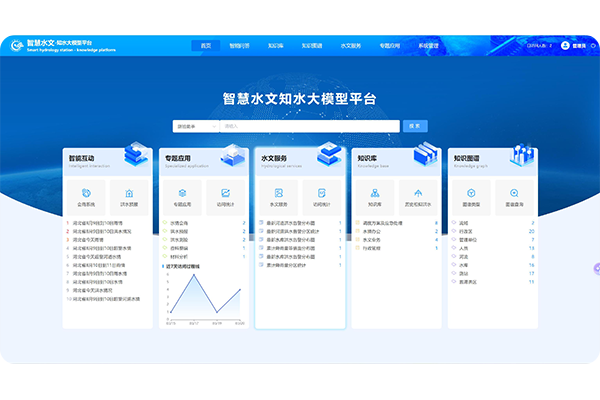The width and height of the screenshot is (600, 400).
Task: Click the 智慧水文 platform logo
Action: pos(16,46)
